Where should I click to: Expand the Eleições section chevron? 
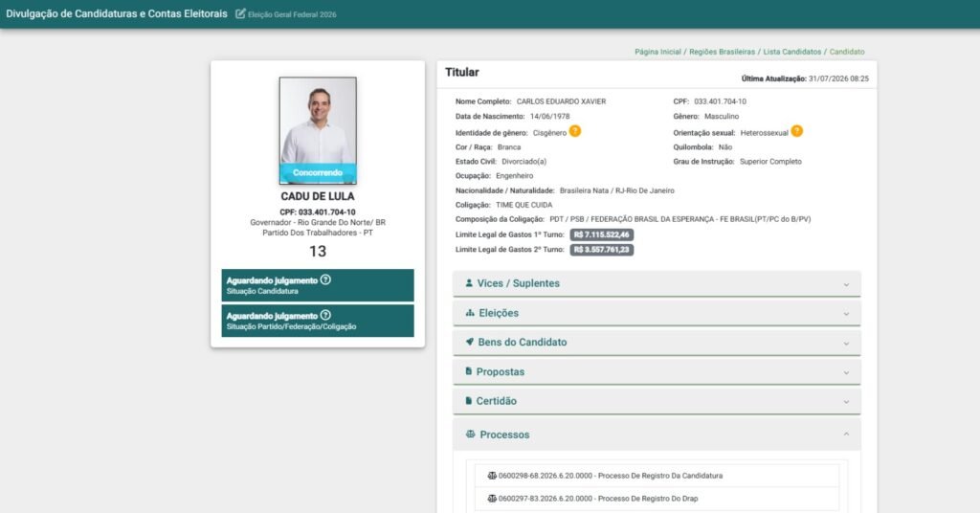click(x=846, y=314)
